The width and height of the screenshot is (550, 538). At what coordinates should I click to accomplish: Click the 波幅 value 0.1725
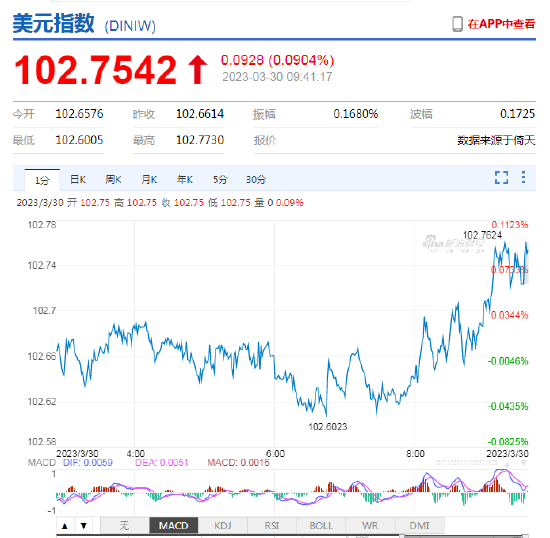pyautogui.click(x=517, y=114)
